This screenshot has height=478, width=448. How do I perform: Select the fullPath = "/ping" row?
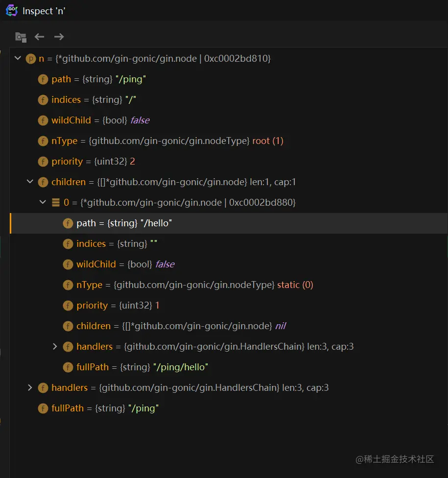pyautogui.click(x=229, y=408)
